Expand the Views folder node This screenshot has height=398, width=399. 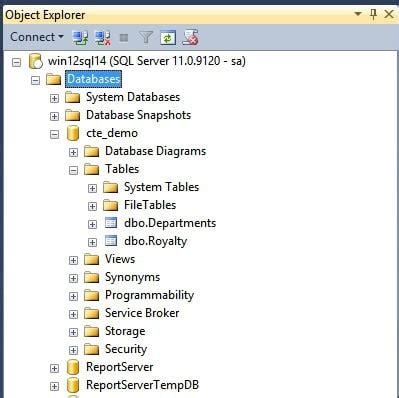[x=73, y=260]
